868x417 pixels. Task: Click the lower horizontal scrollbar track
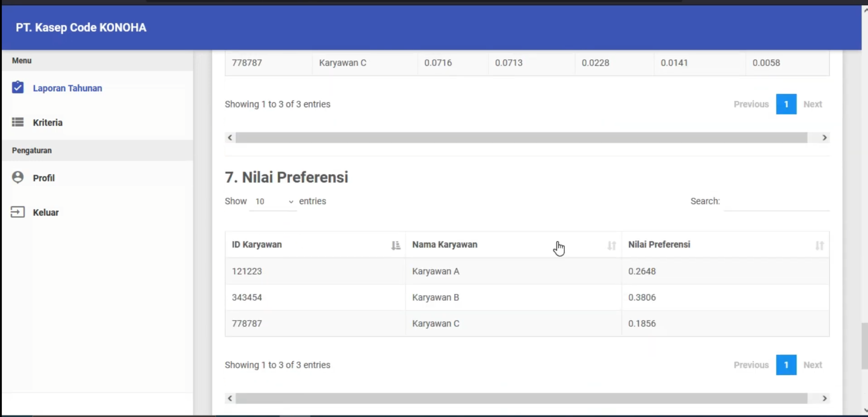[521, 398]
